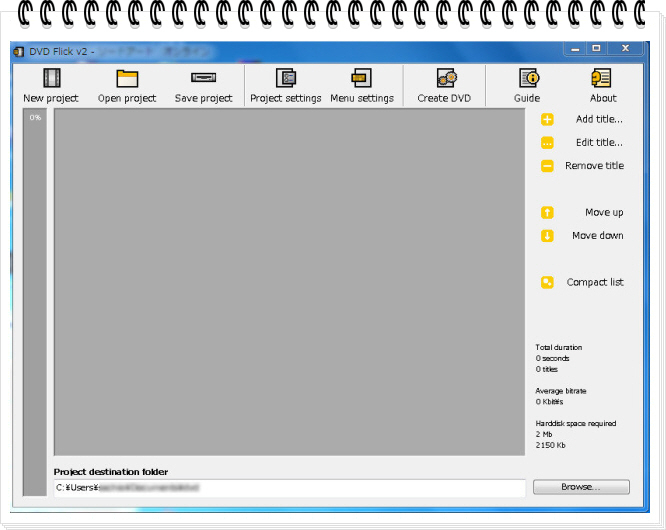Click the 2150 Kb value
This screenshot has height=530, width=666.
pos(550,445)
